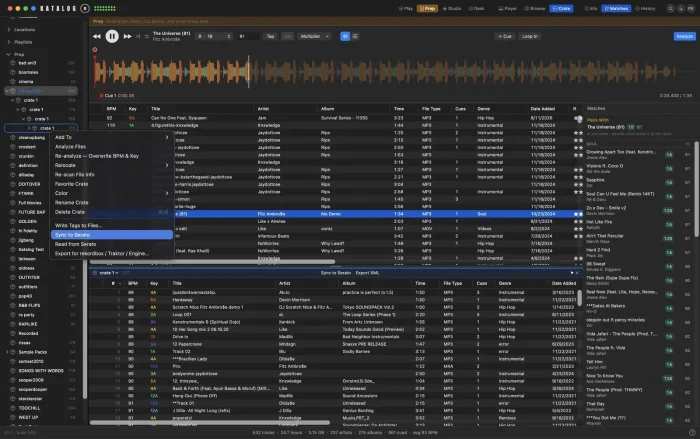The width and height of the screenshot is (700, 439).
Task: Switch to the Studio mode tab
Action: click(x=452, y=8)
